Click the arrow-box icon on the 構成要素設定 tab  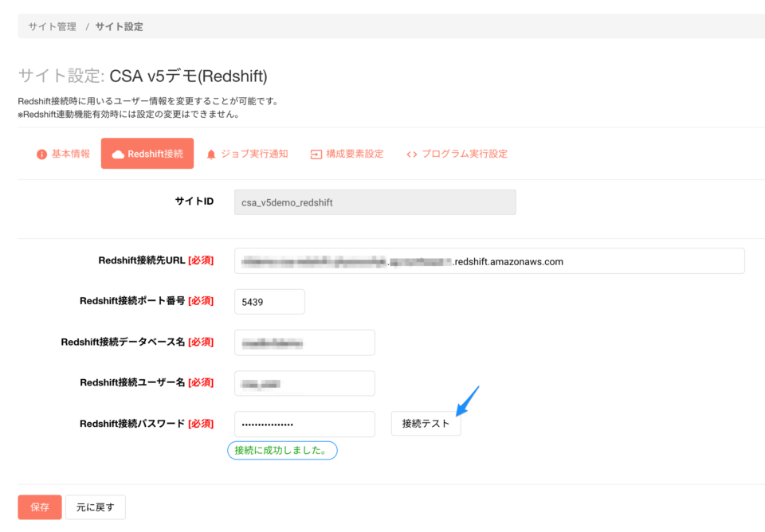tap(315, 154)
